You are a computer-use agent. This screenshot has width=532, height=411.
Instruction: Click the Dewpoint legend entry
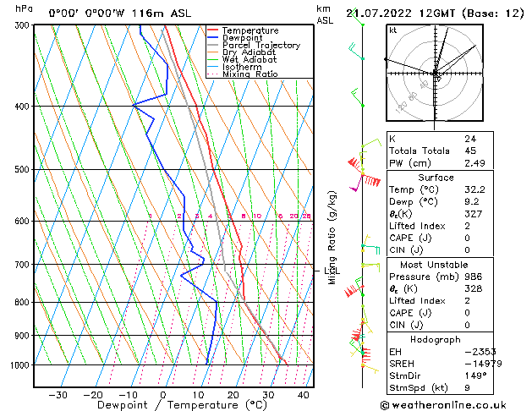pos(242,38)
